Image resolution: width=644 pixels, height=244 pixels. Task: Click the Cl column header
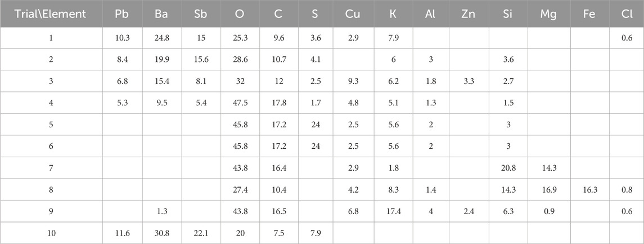(x=627, y=14)
